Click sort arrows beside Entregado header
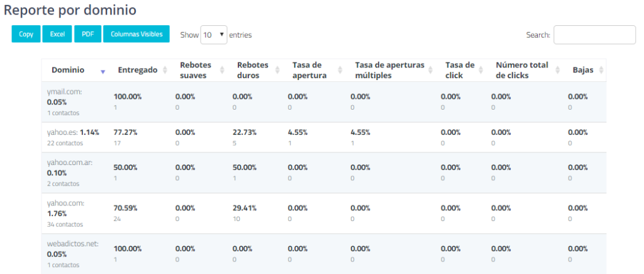Image resolution: width=644 pixels, height=274 pixels. pos(165,70)
